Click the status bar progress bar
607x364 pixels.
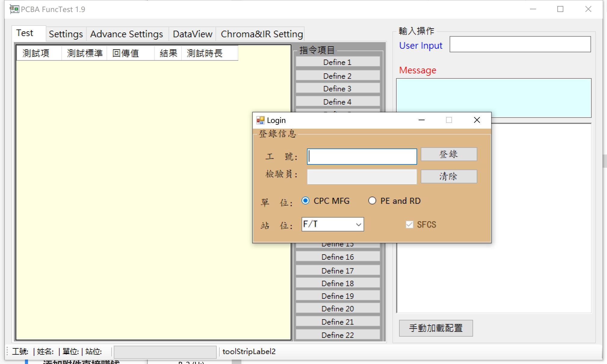pos(165,352)
